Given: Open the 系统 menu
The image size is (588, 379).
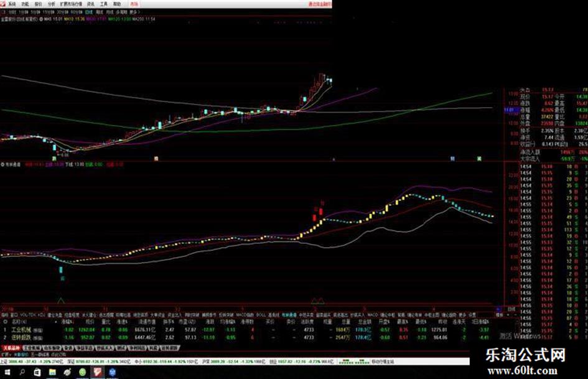Looking at the screenshot, I should [12, 4].
